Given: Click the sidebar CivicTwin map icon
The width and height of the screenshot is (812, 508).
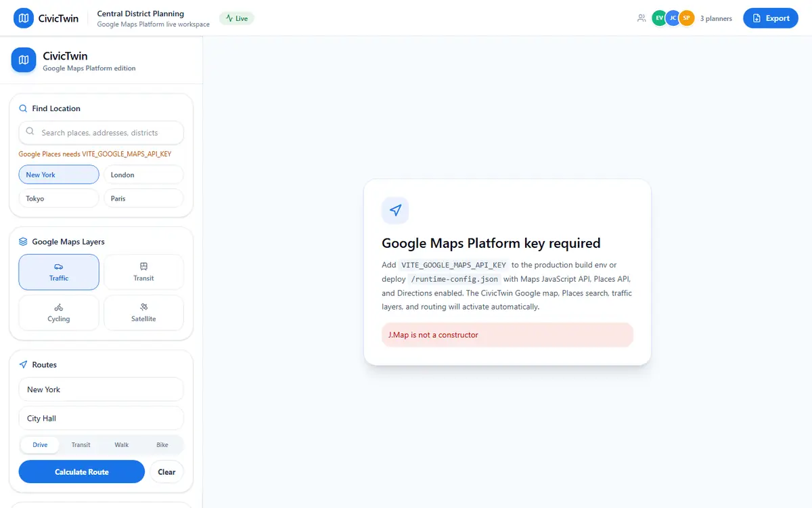Looking at the screenshot, I should pyautogui.click(x=24, y=60).
